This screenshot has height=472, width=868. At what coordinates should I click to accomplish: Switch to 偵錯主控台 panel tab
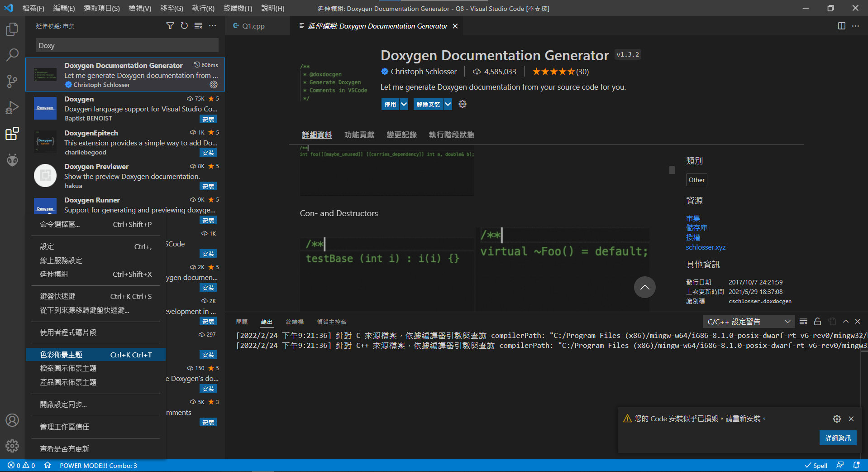pos(331,322)
